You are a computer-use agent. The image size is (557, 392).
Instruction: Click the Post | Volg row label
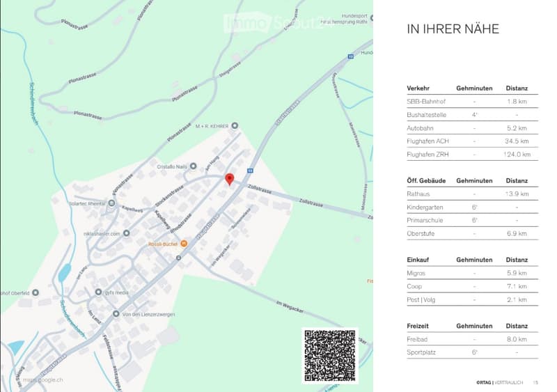tap(421, 299)
